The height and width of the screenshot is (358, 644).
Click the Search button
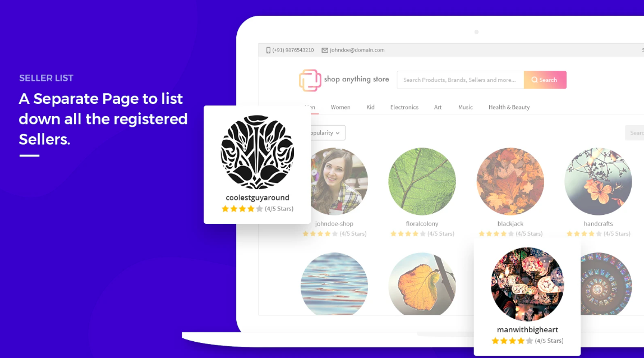(545, 80)
